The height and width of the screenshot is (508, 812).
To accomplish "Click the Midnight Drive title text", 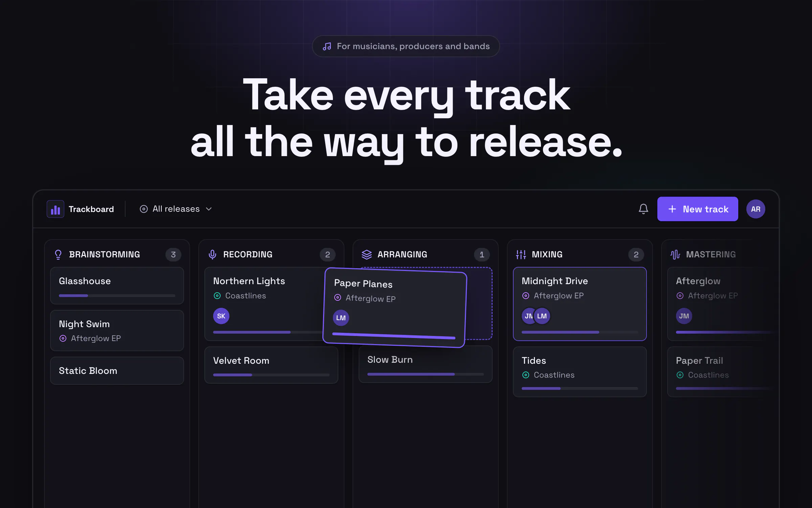I will [555, 281].
